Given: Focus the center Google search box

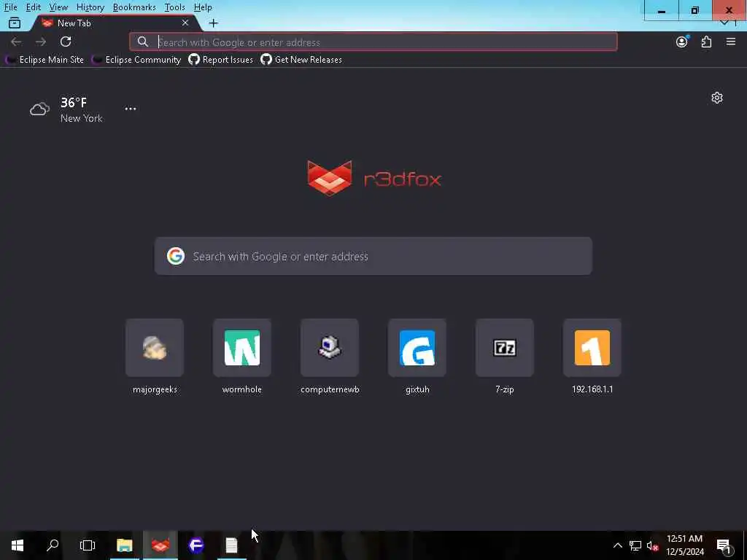Looking at the screenshot, I should (x=373, y=256).
